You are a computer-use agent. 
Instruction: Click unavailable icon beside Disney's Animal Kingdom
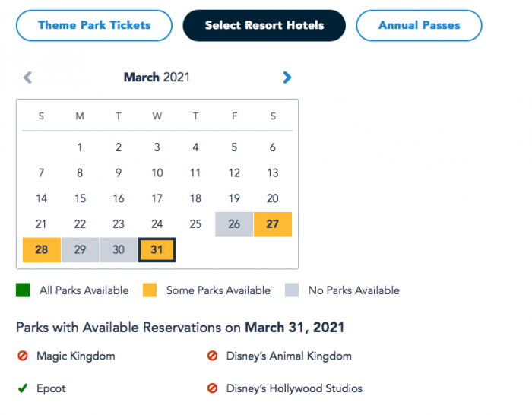[212, 356]
